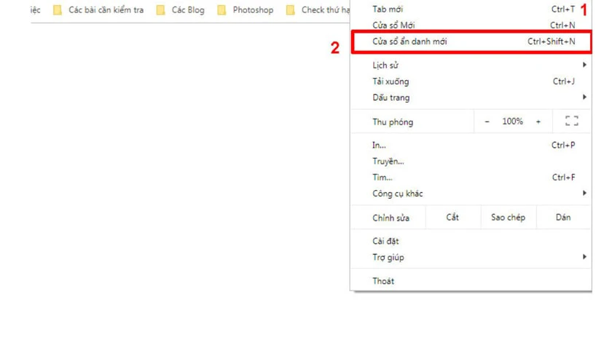Expand 'Công cụ khác' more tools submenu
This screenshot has width=612, height=364.
tap(471, 194)
